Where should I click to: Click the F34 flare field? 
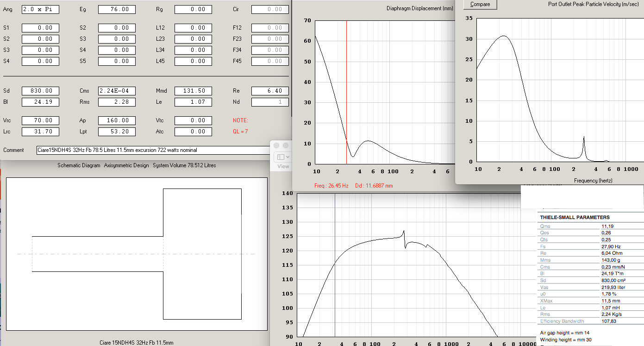point(270,50)
